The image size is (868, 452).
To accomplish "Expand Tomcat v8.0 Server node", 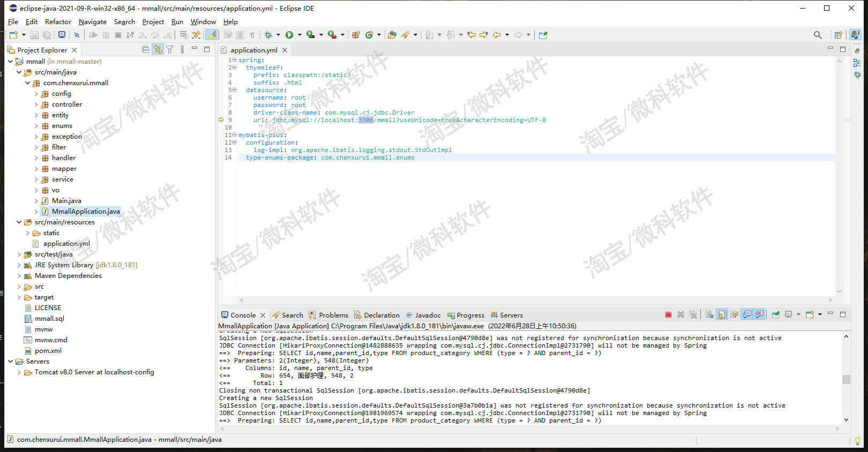I will [19, 372].
